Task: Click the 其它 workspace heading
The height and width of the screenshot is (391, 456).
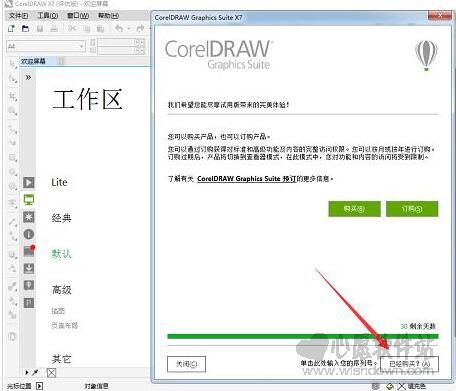Action: click(61, 359)
